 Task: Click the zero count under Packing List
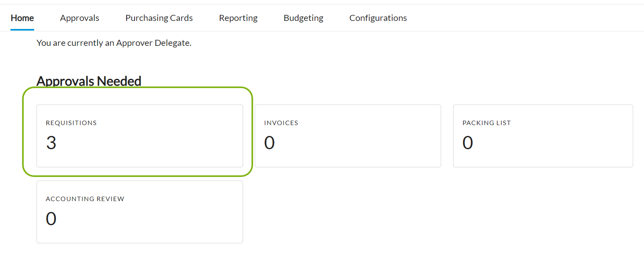468,143
